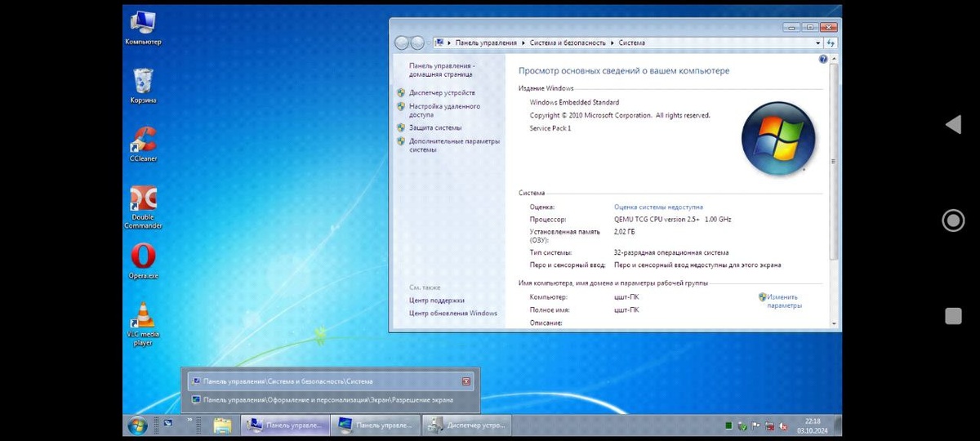The image size is (980, 441).
Task: Close the Система preview with red X
Action: (466, 381)
